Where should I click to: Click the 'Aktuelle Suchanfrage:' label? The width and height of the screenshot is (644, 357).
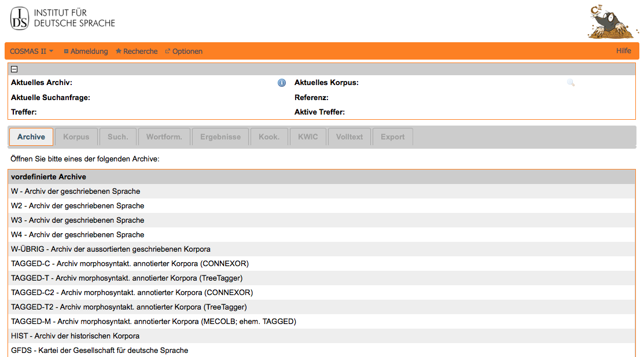[50, 97]
